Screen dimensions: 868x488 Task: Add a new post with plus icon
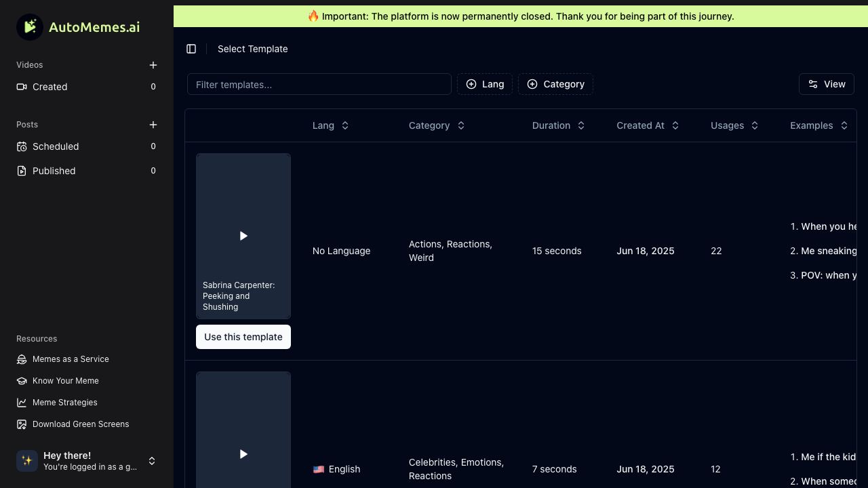click(x=153, y=125)
